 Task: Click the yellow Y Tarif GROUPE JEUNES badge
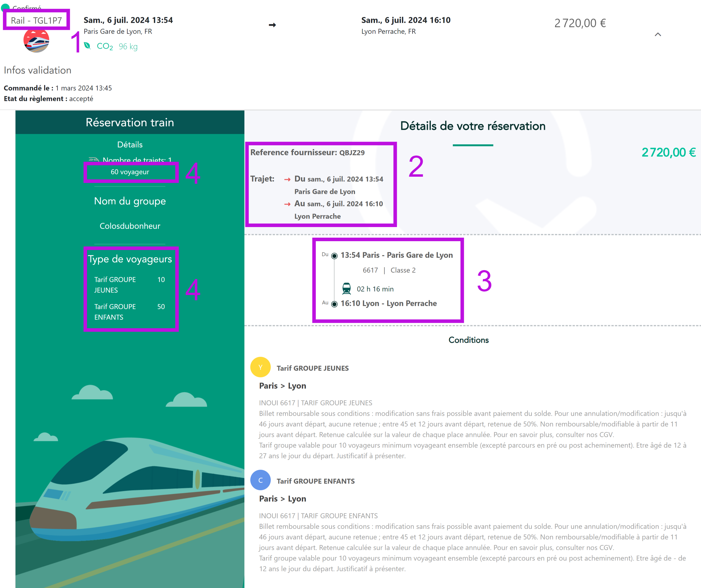(260, 367)
